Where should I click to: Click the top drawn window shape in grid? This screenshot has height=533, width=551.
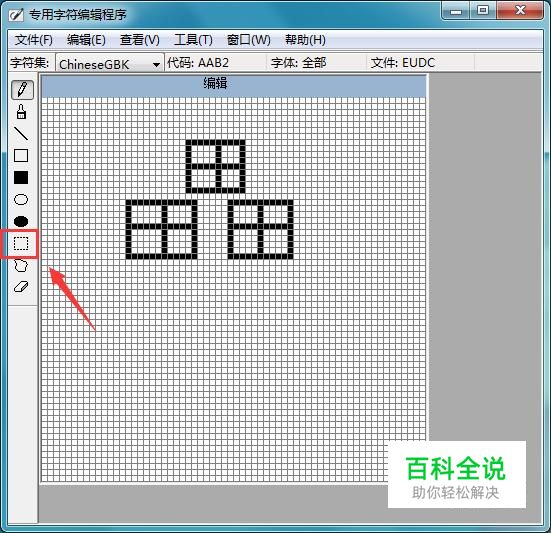(x=215, y=166)
